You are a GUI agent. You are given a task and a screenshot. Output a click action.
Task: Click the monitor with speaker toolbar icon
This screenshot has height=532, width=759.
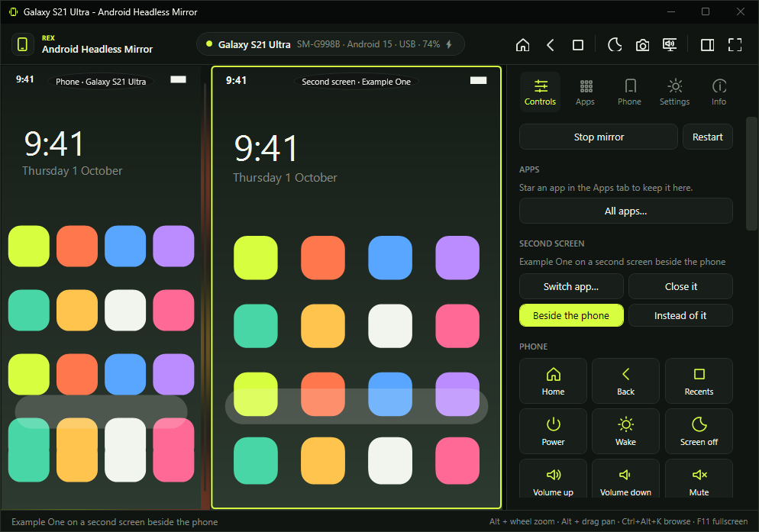pyautogui.click(x=670, y=45)
